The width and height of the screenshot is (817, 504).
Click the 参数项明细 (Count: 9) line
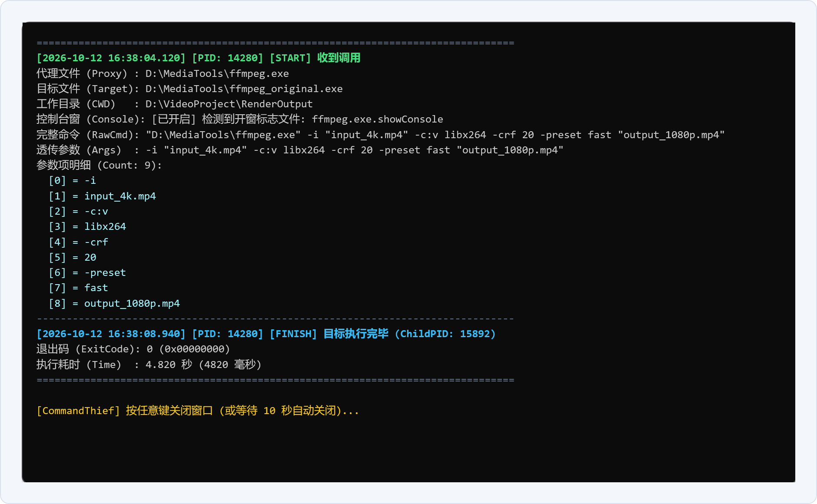pos(99,165)
